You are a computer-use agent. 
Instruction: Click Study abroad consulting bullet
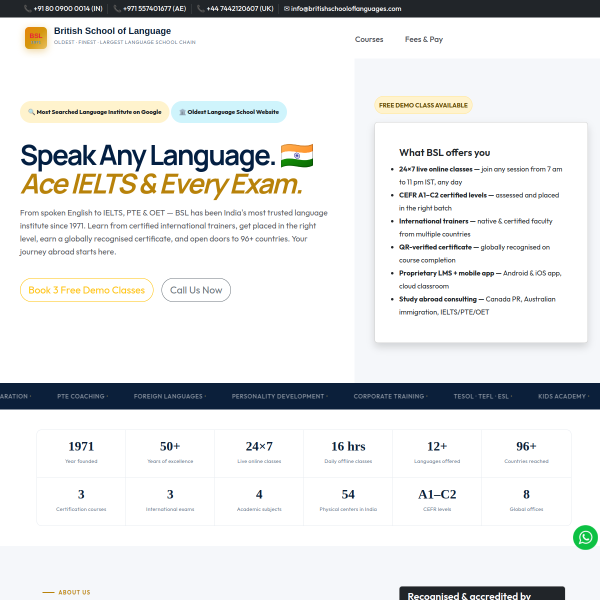[x=477, y=306]
